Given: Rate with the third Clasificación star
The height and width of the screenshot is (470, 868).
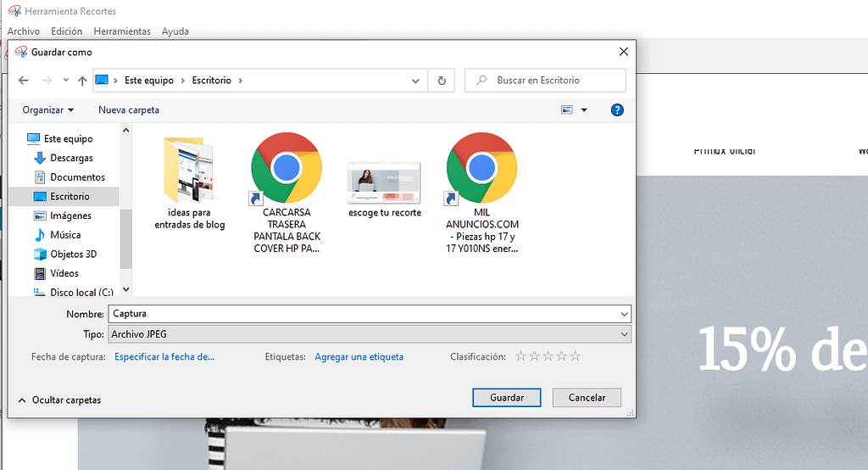Looking at the screenshot, I should [548, 355].
